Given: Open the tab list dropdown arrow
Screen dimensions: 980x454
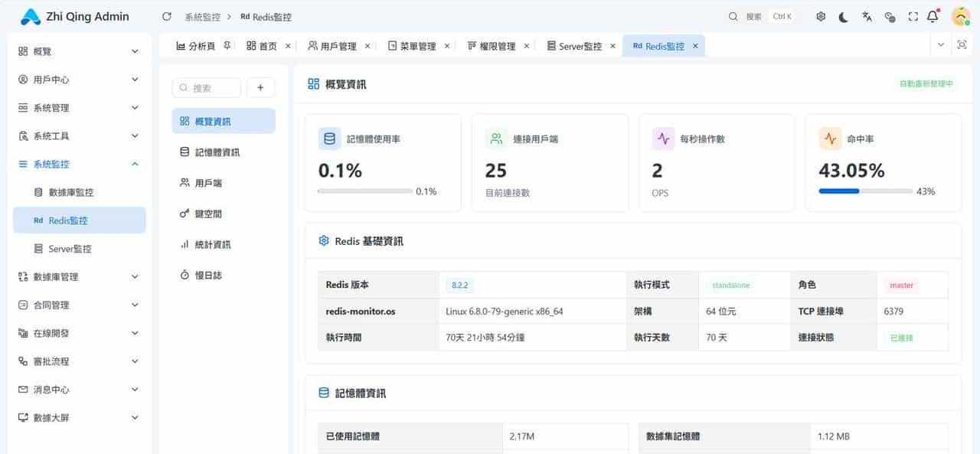Looking at the screenshot, I should [942, 46].
